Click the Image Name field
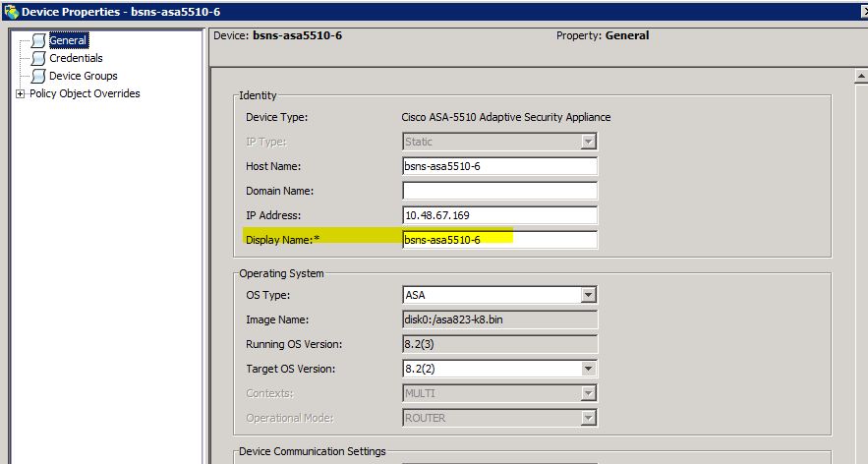868x464 pixels. (500, 319)
